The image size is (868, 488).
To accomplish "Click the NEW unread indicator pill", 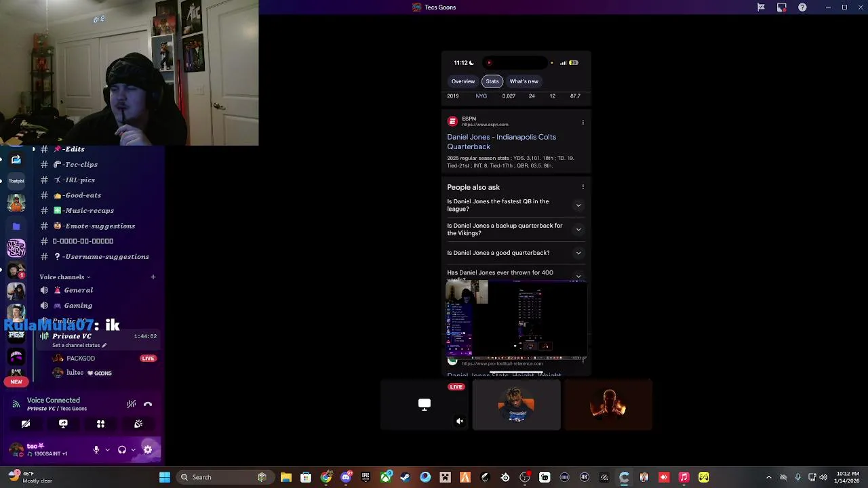I will coord(16,382).
